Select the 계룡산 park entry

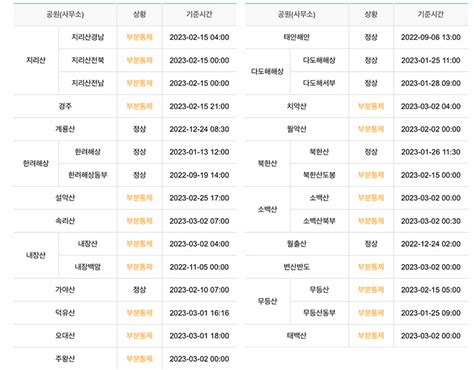(x=65, y=129)
